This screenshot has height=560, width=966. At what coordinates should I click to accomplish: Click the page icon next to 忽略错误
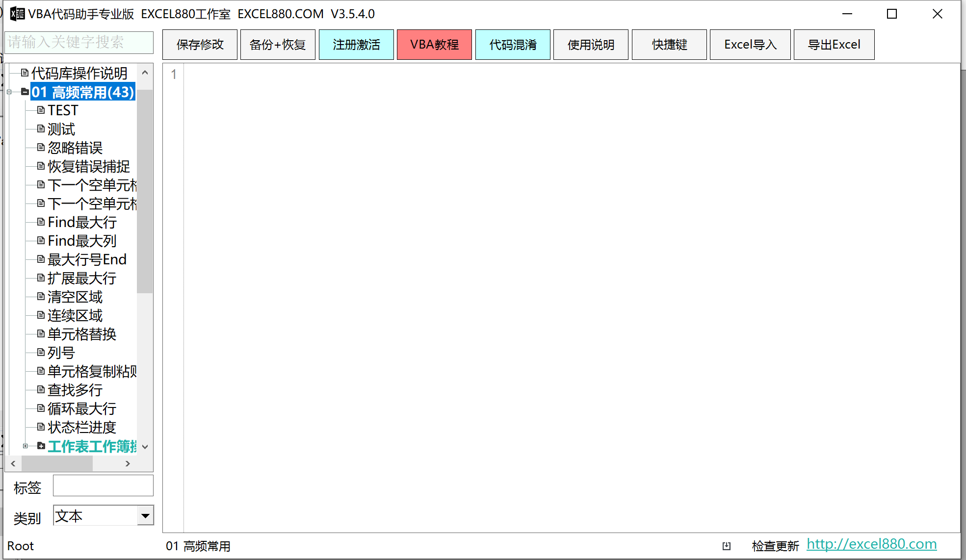pos(41,148)
